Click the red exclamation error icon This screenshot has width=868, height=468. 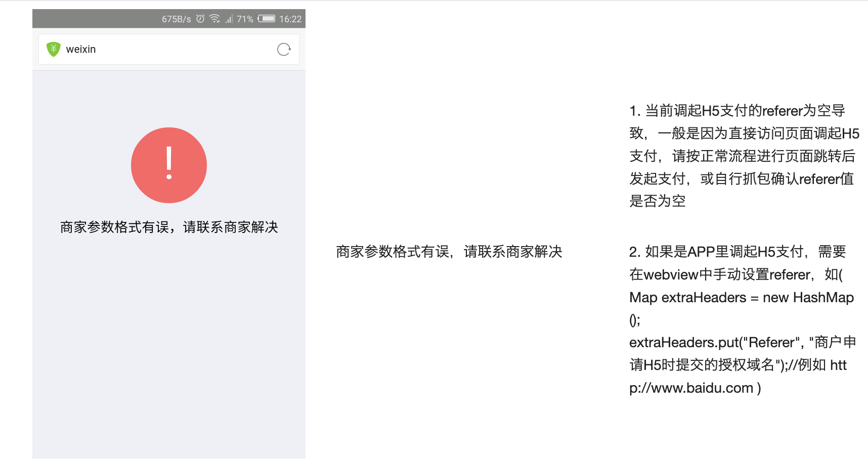[x=169, y=165]
